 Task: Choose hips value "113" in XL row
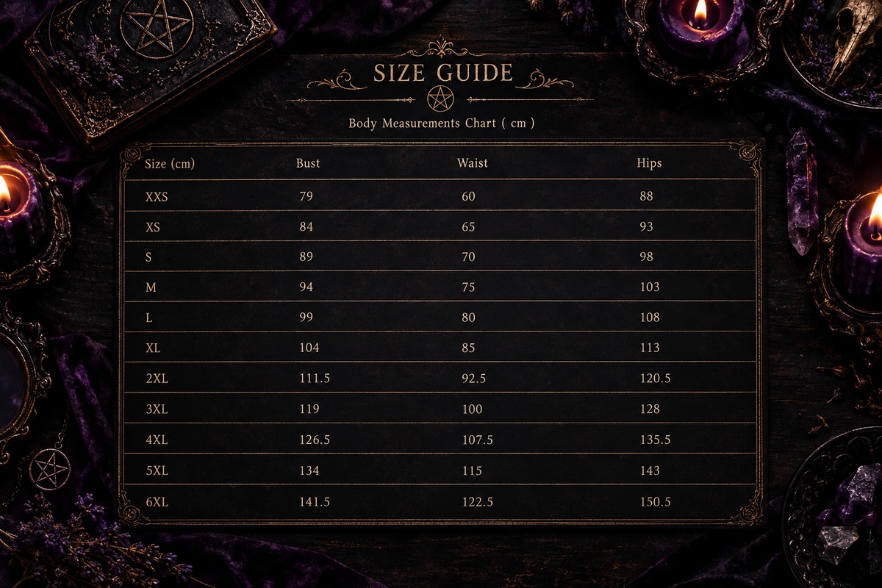[x=650, y=348]
